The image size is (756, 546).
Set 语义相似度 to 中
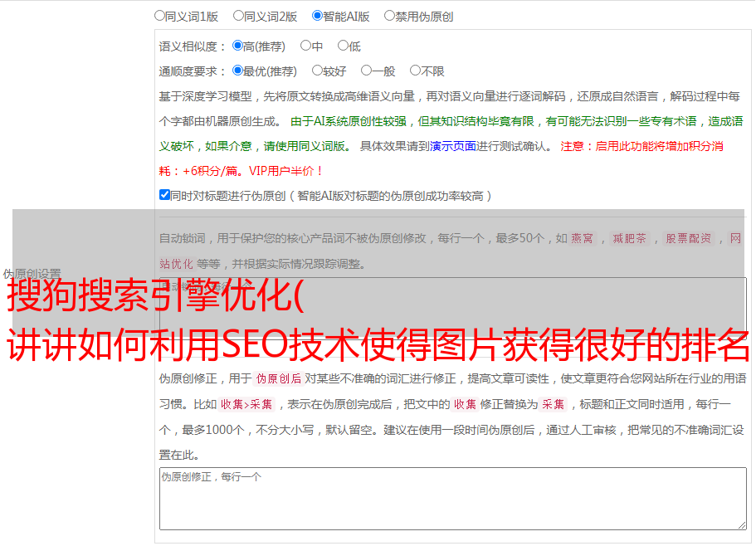pos(305,46)
